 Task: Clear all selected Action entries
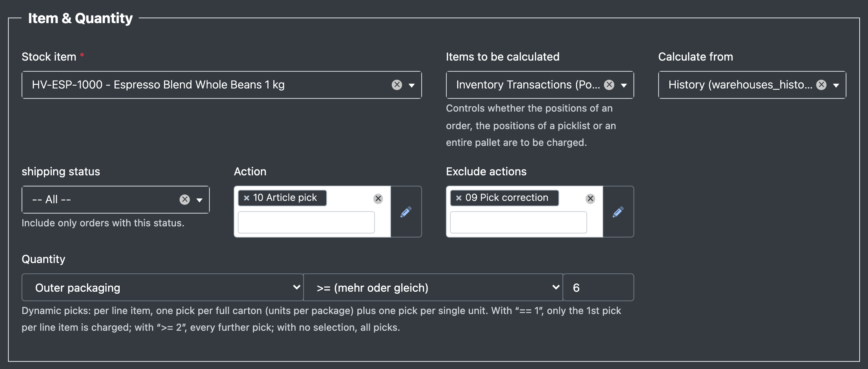pyautogui.click(x=378, y=199)
